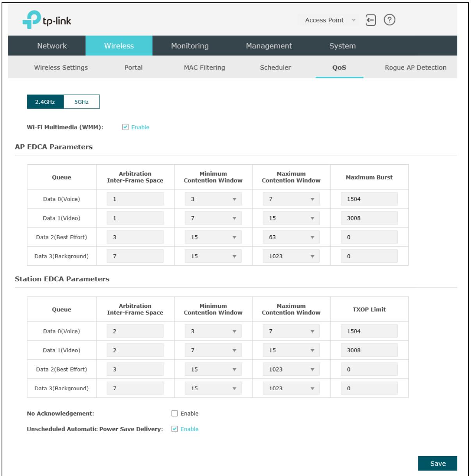This screenshot has width=471, height=476.
Task: Open Station Background Minimum Contention Window dropdown
Action: (213, 389)
